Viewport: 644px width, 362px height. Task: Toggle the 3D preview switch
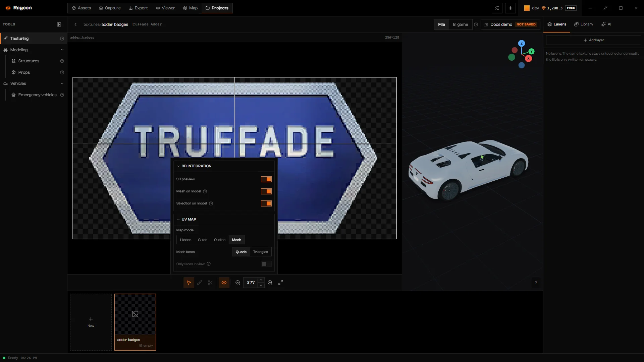(x=266, y=179)
